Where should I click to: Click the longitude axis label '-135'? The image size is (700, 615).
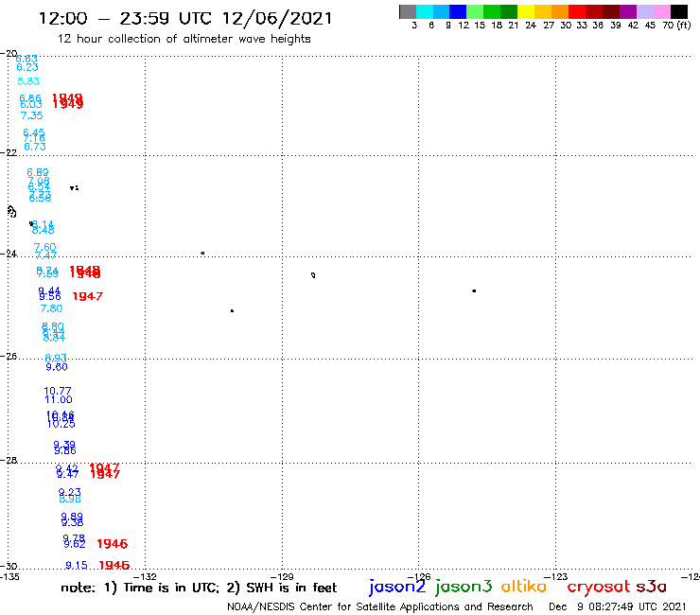(x=9, y=576)
